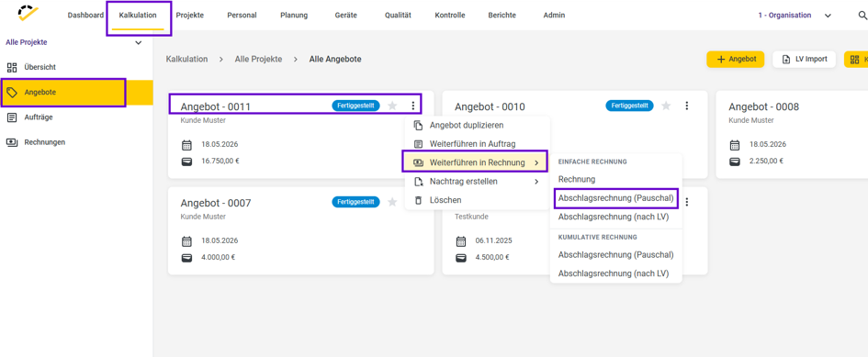Open three-dot menu of Angebot - 0010
The width and height of the screenshot is (868, 357).
point(686,106)
